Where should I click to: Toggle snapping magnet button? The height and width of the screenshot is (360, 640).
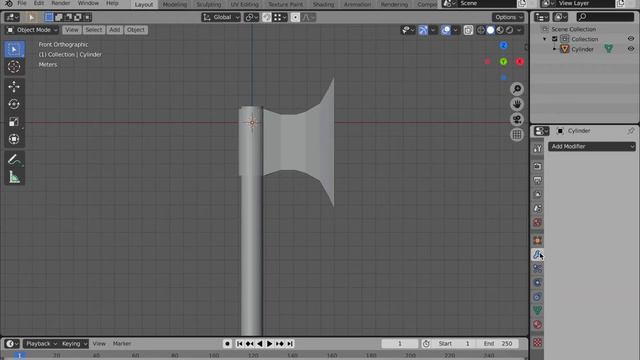[x=267, y=17]
